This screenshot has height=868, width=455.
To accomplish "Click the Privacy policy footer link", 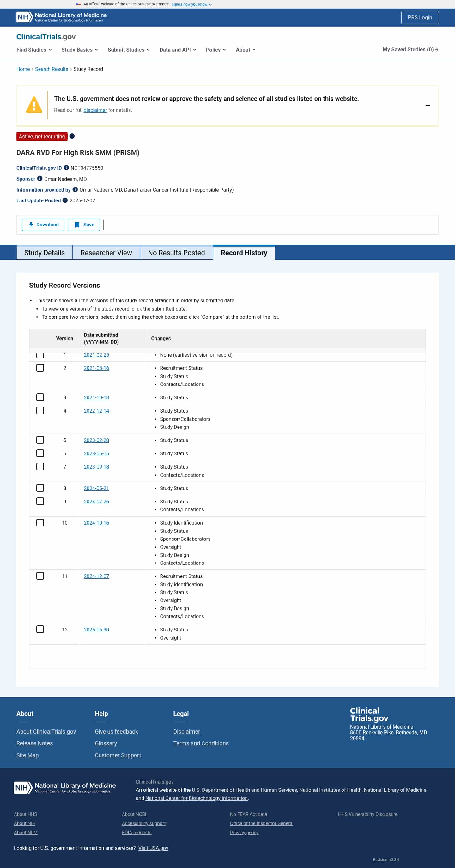I will [244, 832].
